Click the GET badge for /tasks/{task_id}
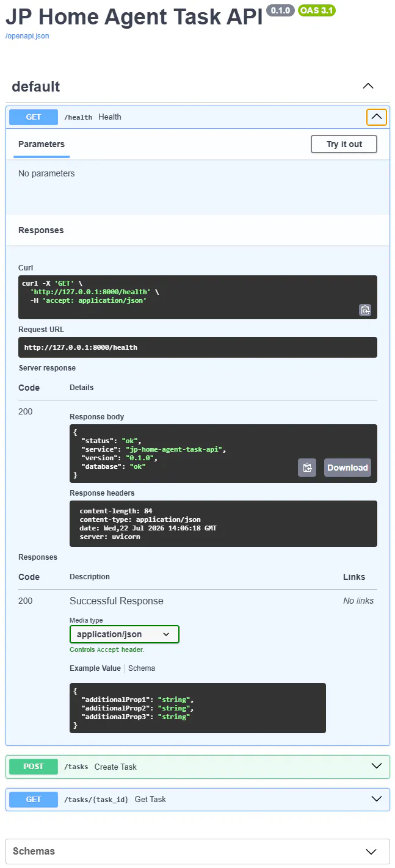Image resolution: width=395 pixels, height=868 pixels. coord(34,799)
